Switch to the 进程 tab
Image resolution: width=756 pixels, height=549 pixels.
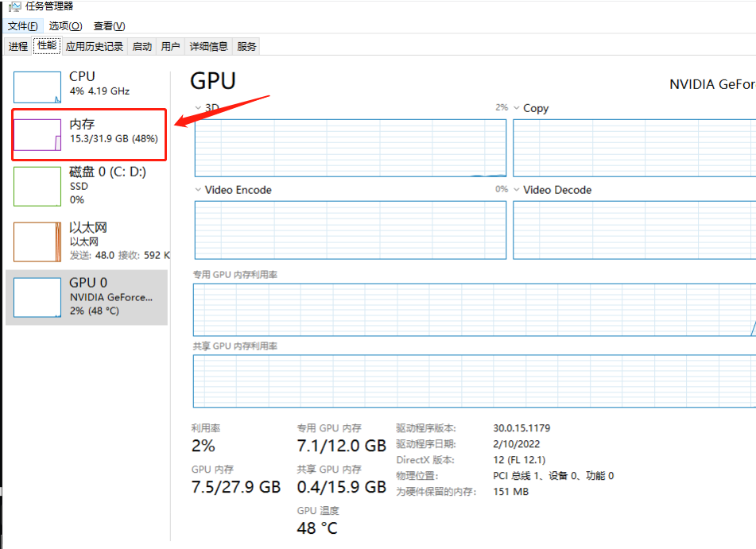coord(18,47)
